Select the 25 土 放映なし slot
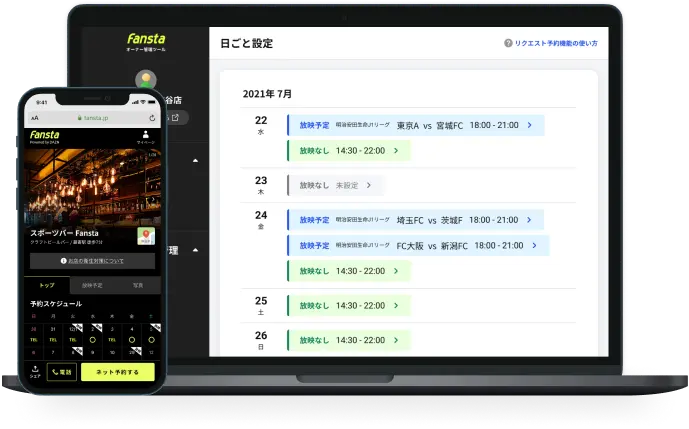 [349, 305]
